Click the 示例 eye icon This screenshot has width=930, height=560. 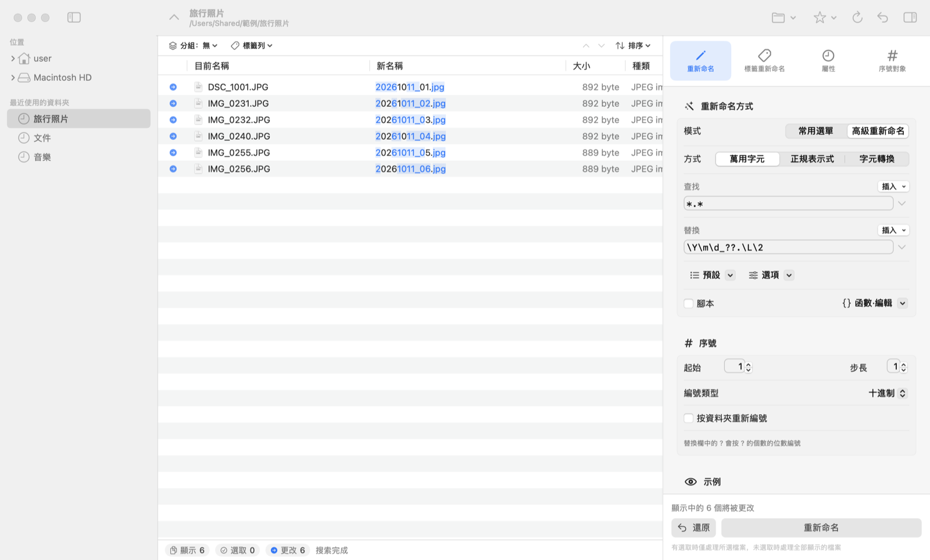691,482
